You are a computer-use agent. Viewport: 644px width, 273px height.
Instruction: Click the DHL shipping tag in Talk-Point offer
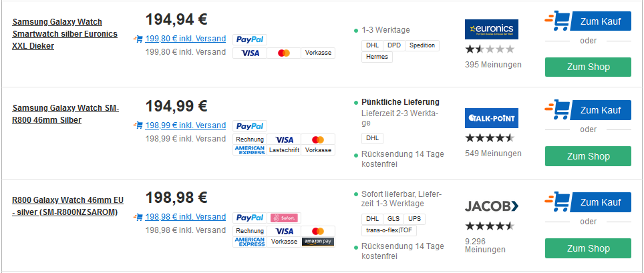372,139
